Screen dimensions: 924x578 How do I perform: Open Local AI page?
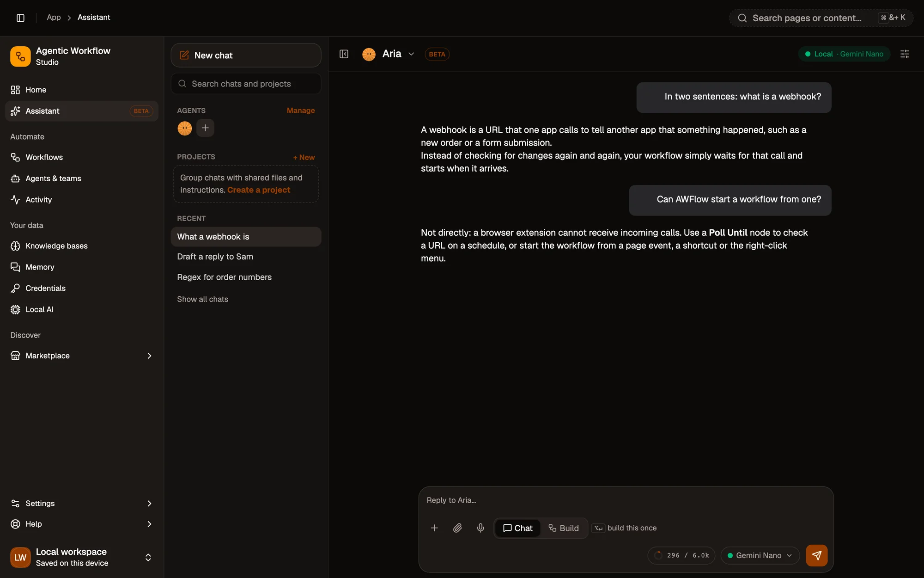point(81,310)
